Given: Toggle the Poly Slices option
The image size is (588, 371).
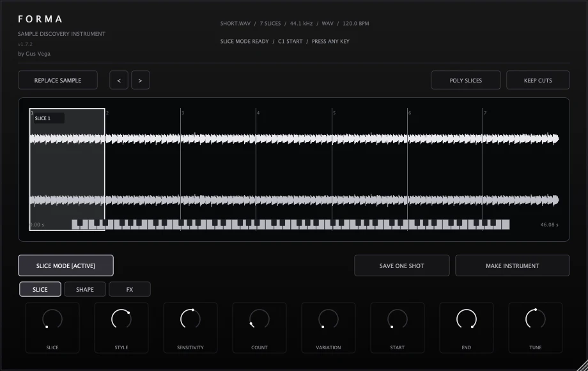Looking at the screenshot, I should [466, 81].
